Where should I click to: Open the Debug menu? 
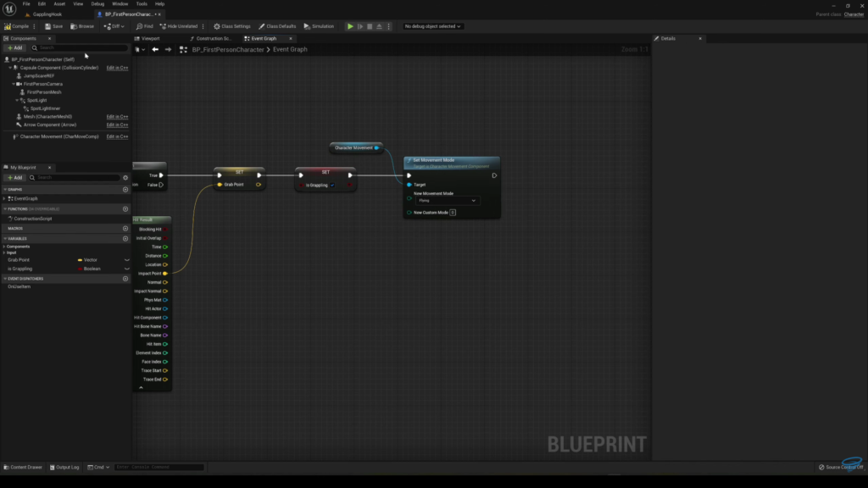pyautogui.click(x=97, y=4)
